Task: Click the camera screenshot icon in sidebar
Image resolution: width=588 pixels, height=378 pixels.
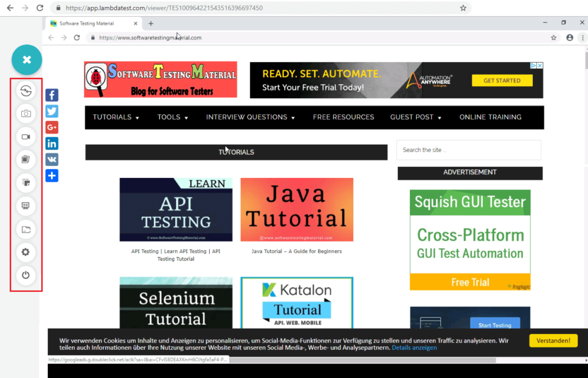Action: pos(26,114)
